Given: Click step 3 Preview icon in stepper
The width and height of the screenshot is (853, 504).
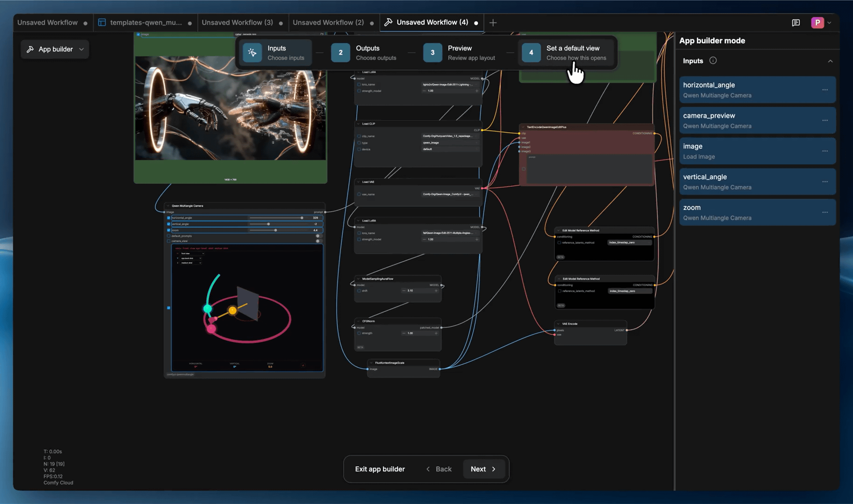Looking at the screenshot, I should coord(432,52).
